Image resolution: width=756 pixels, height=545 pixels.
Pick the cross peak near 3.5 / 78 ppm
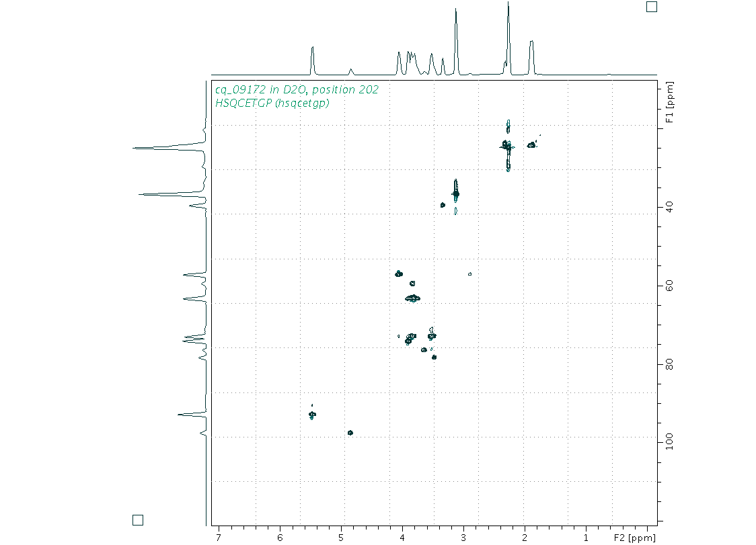tap(434, 357)
